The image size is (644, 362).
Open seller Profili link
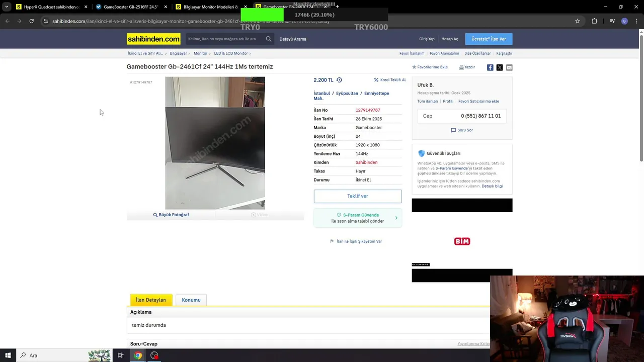[x=448, y=102]
